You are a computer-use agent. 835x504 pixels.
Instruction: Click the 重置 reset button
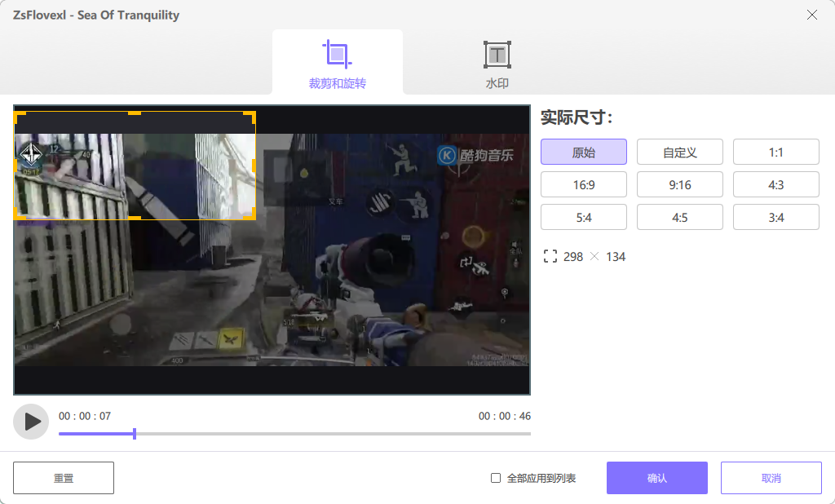[x=64, y=478]
